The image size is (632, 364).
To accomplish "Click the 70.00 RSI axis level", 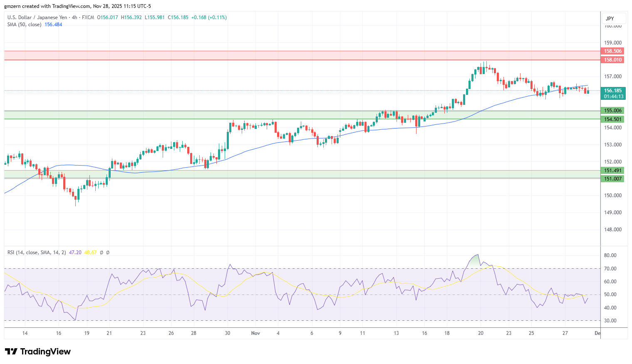I will 610,269.
